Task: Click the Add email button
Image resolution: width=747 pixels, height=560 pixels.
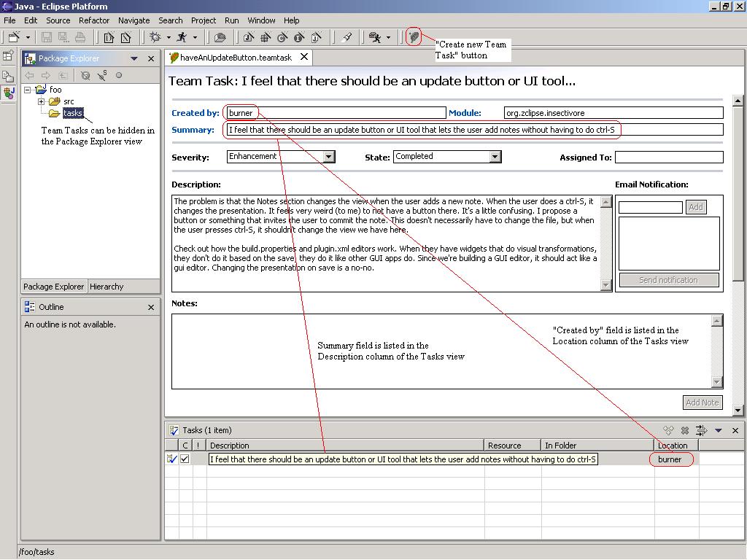Action: pos(695,207)
